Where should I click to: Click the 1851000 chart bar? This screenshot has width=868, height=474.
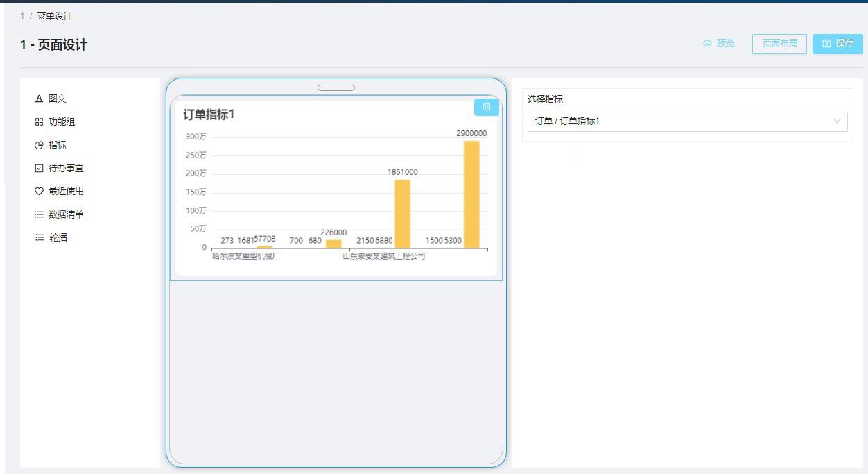tap(402, 214)
